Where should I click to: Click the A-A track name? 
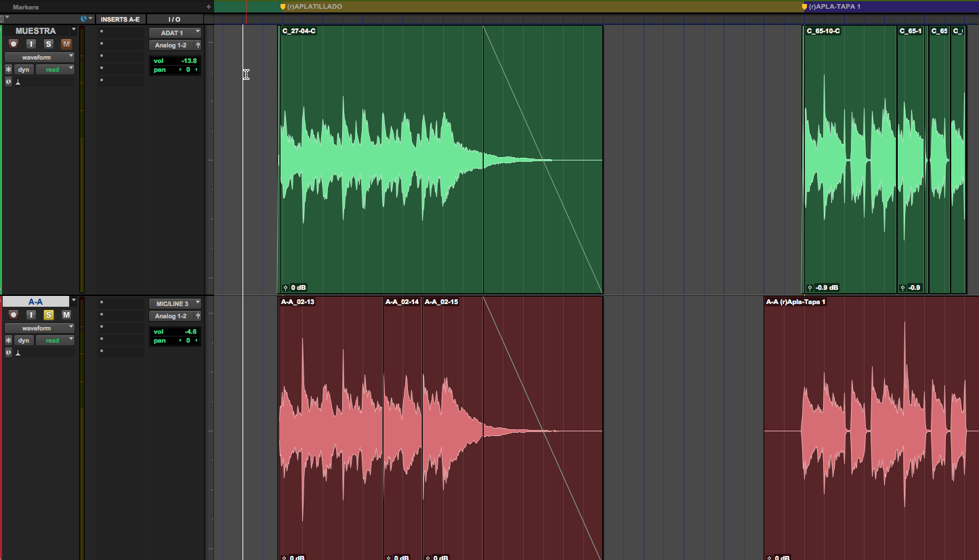coord(35,301)
